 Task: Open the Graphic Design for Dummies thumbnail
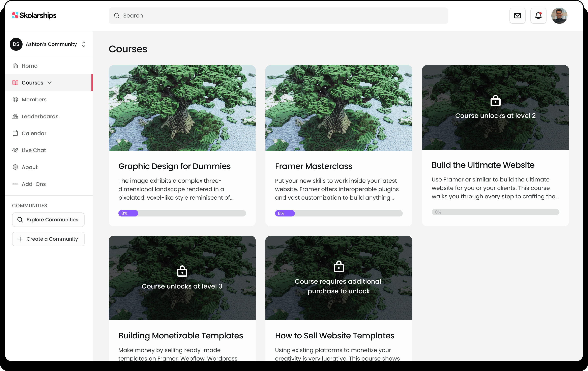tap(182, 108)
